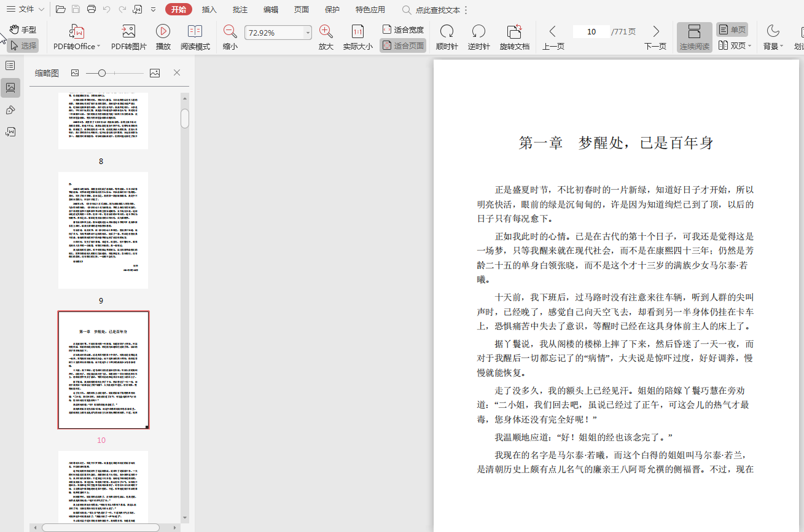
Task: Open the third sidebar panel icon
Action: coord(10,110)
